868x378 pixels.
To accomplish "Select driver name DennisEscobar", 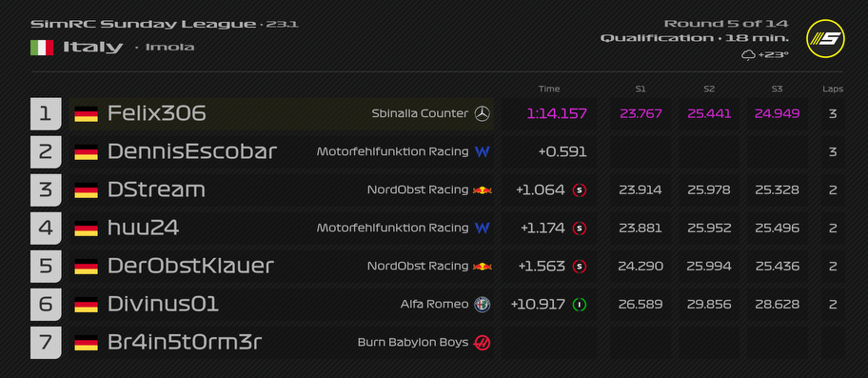I will 191,151.
